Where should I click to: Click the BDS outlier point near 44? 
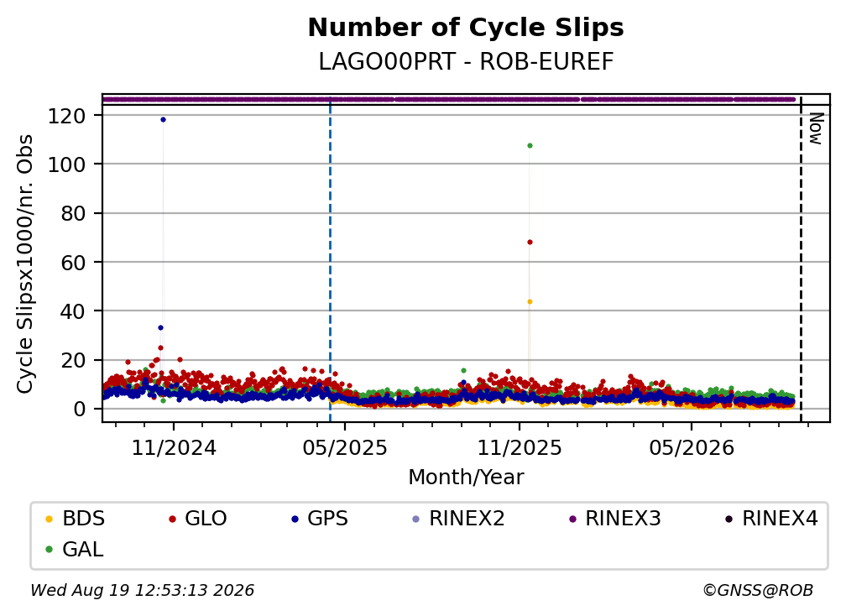point(530,302)
